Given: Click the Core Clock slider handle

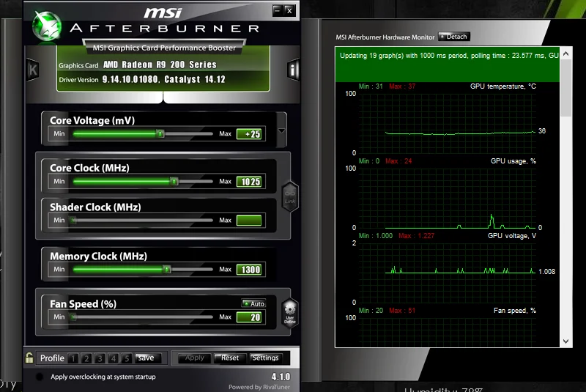Looking at the screenshot, I should 174,181.
